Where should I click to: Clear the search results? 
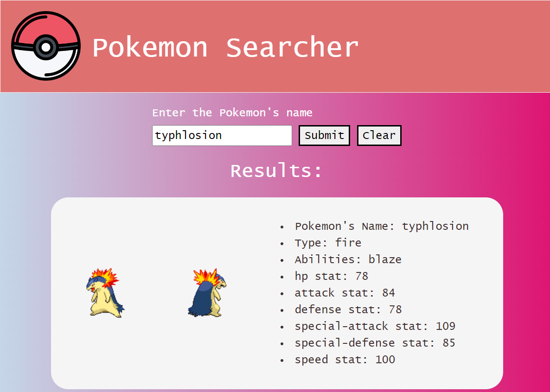[x=379, y=135]
